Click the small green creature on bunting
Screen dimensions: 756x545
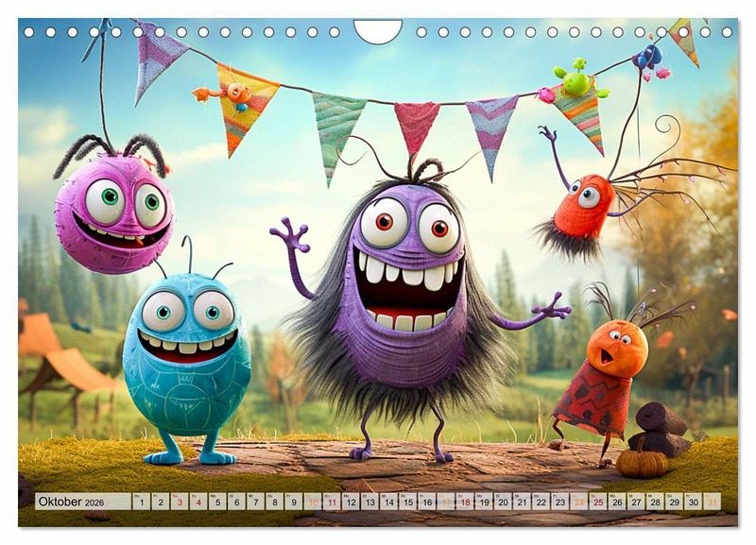[x=576, y=79]
